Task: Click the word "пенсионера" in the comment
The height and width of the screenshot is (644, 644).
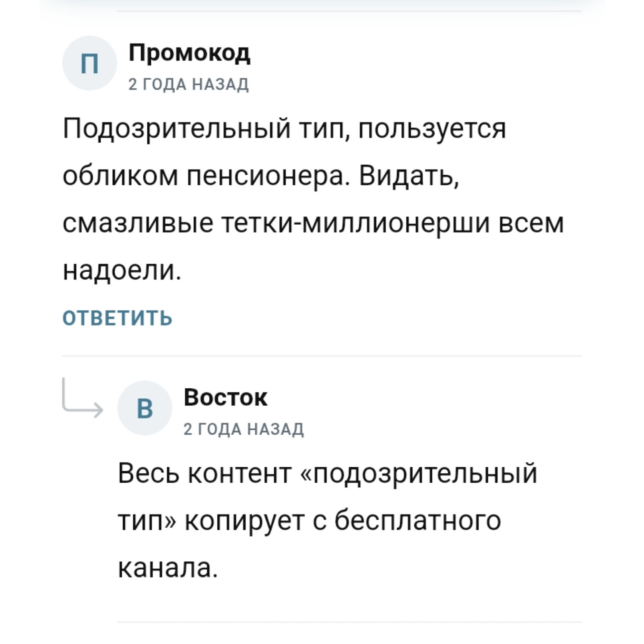Action: [266, 176]
